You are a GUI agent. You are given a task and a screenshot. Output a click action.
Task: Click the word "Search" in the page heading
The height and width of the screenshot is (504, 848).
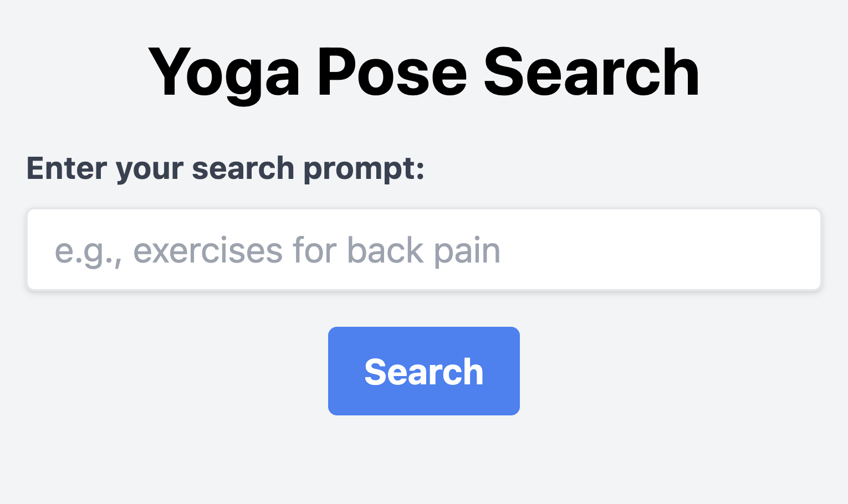591,73
